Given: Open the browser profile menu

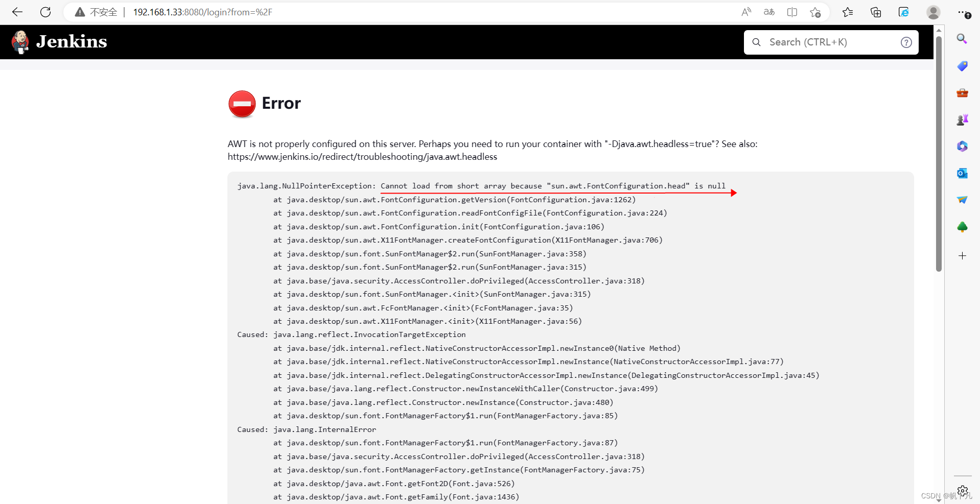Looking at the screenshot, I should tap(934, 12).
